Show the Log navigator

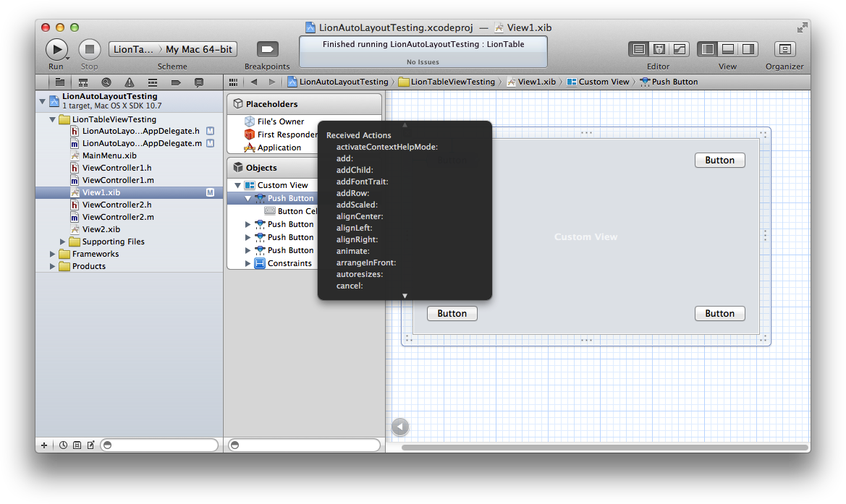click(199, 82)
